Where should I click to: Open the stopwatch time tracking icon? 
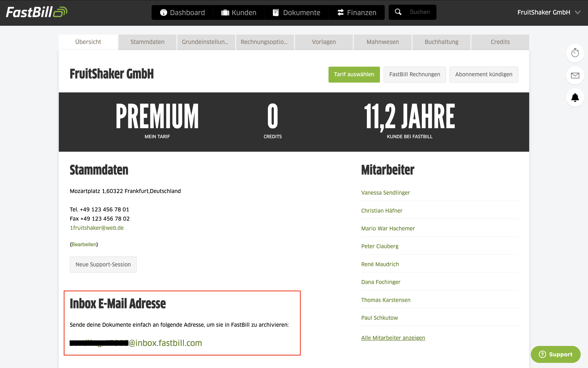(x=575, y=53)
